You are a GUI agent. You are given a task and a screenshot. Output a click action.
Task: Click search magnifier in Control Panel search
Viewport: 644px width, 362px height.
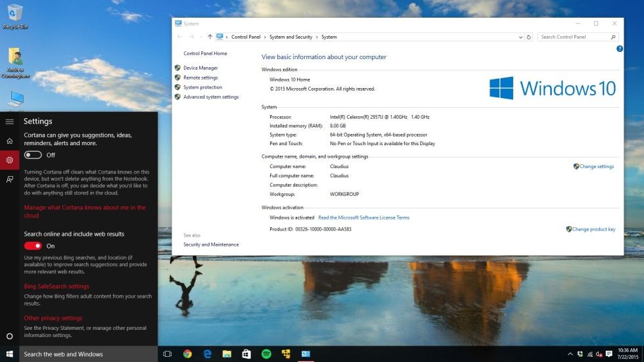[613, 37]
